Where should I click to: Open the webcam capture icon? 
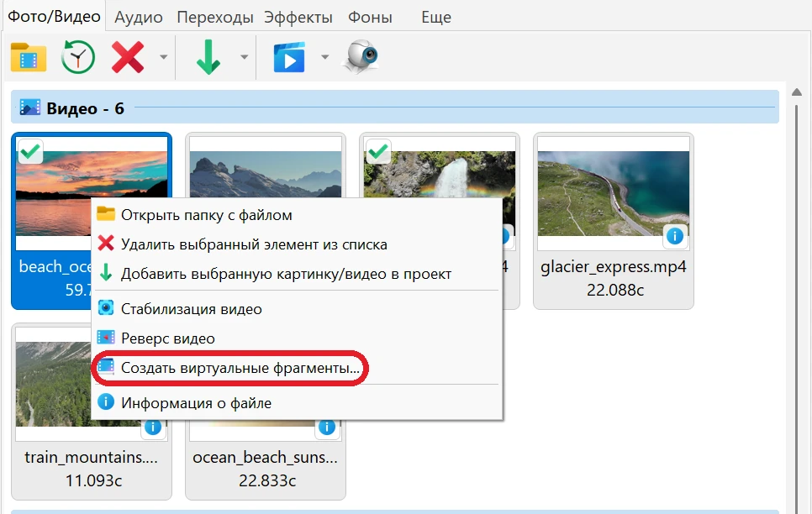(x=361, y=56)
